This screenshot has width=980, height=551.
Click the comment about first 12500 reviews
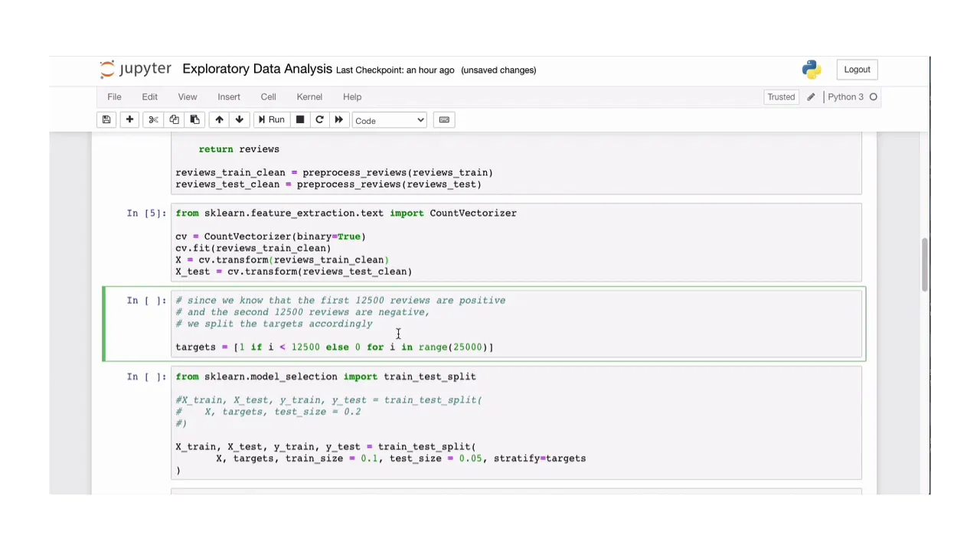point(341,301)
